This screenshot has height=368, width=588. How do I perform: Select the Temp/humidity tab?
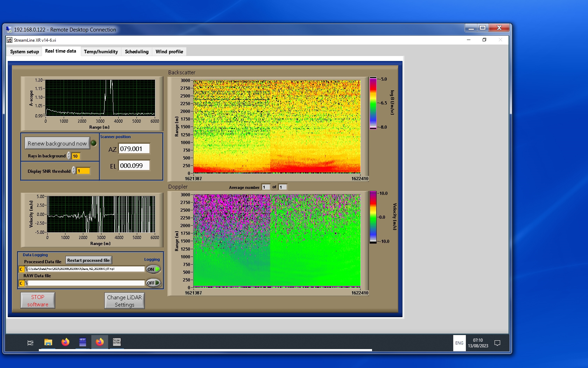(x=101, y=52)
